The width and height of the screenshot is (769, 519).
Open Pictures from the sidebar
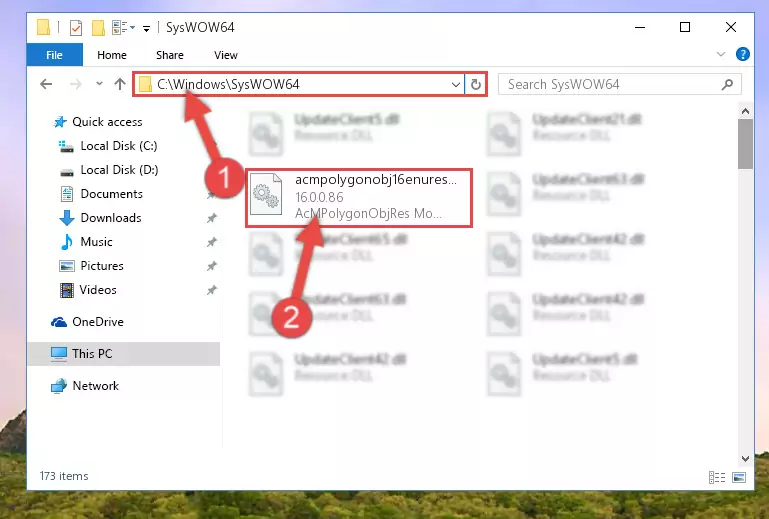pyautogui.click(x=102, y=266)
